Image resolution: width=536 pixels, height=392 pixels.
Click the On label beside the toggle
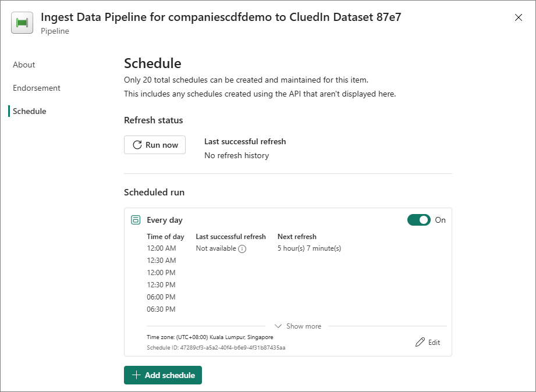coord(441,220)
